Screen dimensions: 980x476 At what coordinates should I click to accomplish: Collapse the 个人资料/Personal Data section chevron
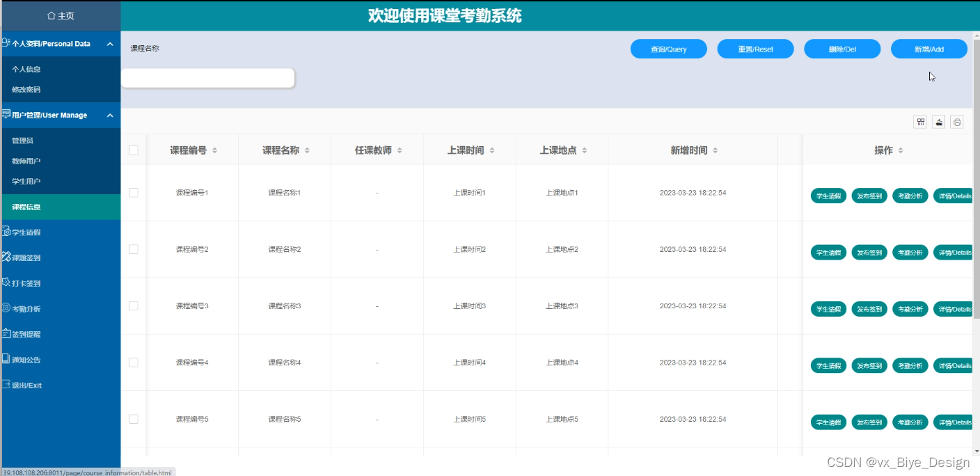click(110, 44)
